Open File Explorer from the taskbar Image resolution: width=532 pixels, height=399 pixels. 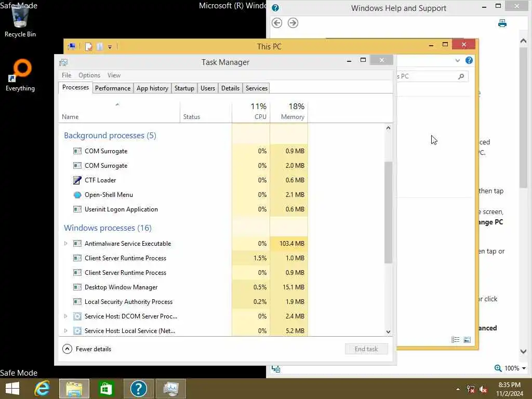[x=74, y=389]
